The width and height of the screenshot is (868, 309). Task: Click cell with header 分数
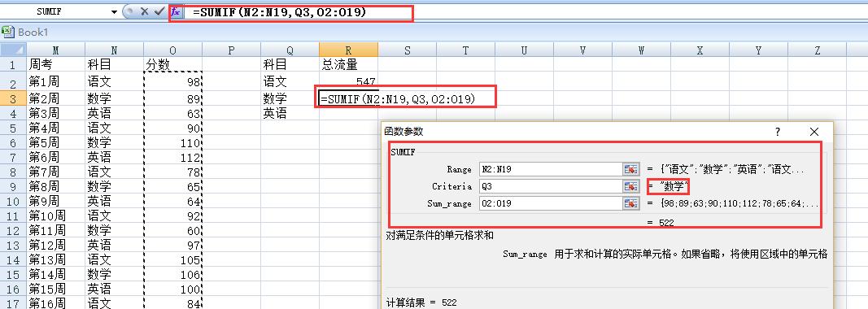[x=172, y=65]
